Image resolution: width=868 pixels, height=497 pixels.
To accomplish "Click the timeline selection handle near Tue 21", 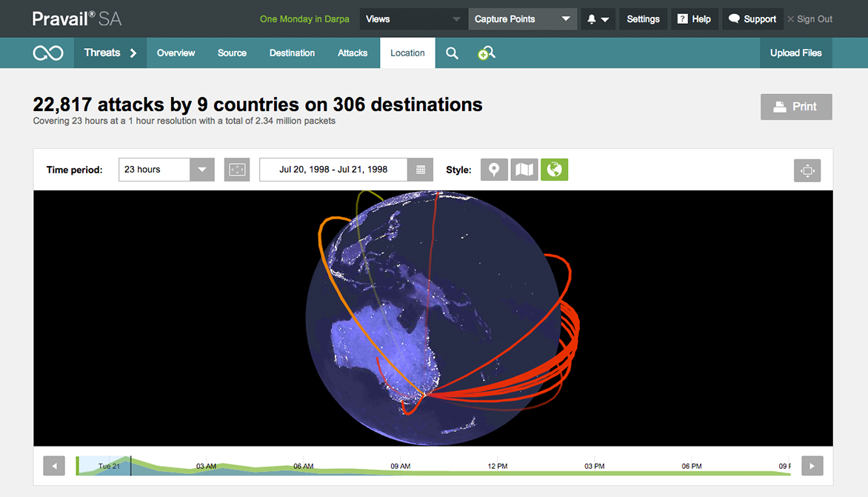I will 130,465.
